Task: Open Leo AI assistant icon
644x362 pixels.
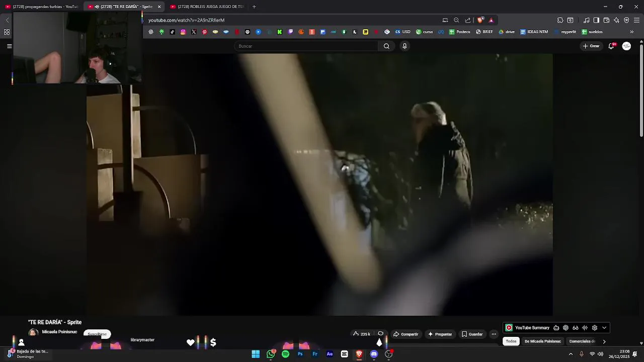Action: coord(616,20)
